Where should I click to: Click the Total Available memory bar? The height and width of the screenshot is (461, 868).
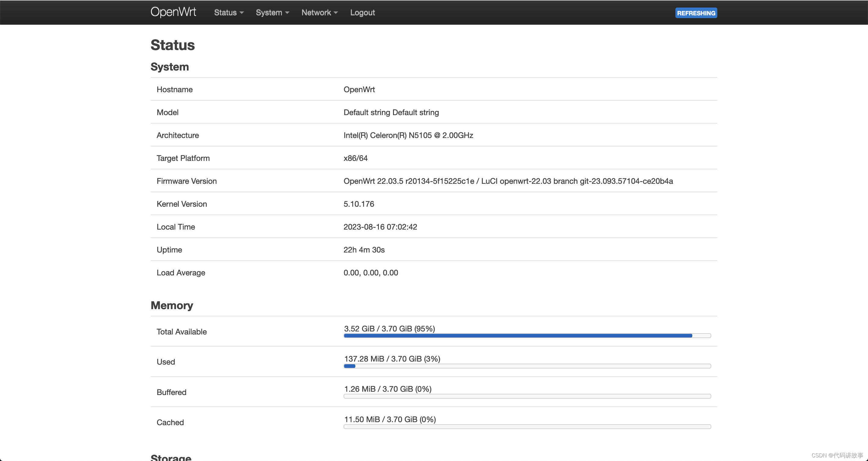click(527, 336)
